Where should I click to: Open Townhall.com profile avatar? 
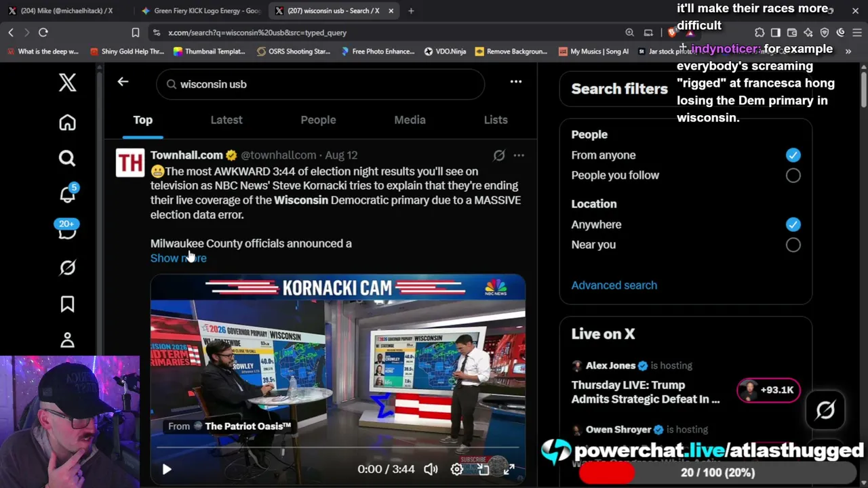tap(130, 163)
